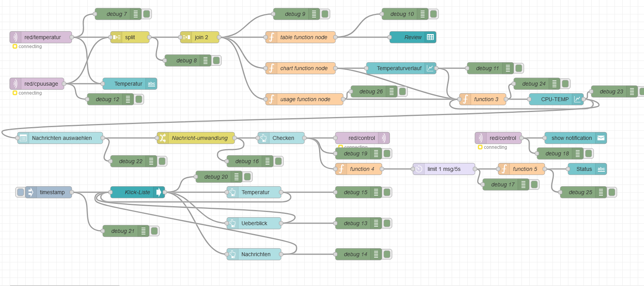Toggle the debug 21 node output button
This screenshot has height=286, width=644.
click(154, 231)
